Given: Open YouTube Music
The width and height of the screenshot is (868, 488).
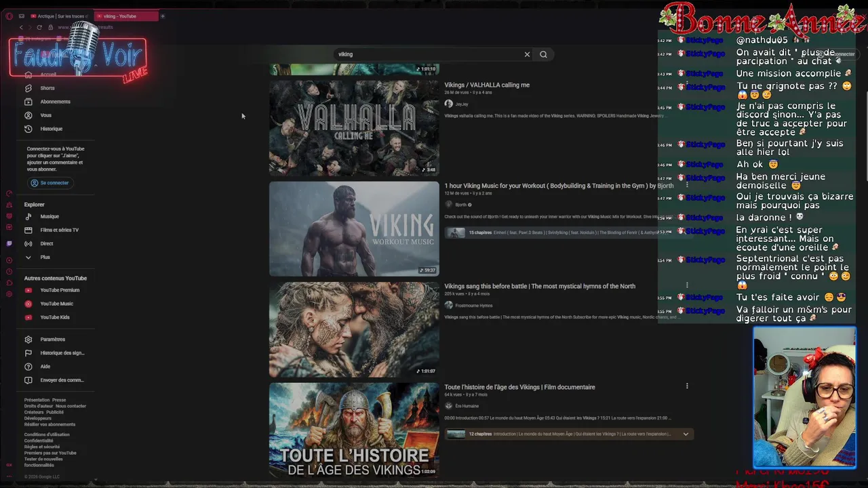Looking at the screenshot, I should [x=56, y=304].
